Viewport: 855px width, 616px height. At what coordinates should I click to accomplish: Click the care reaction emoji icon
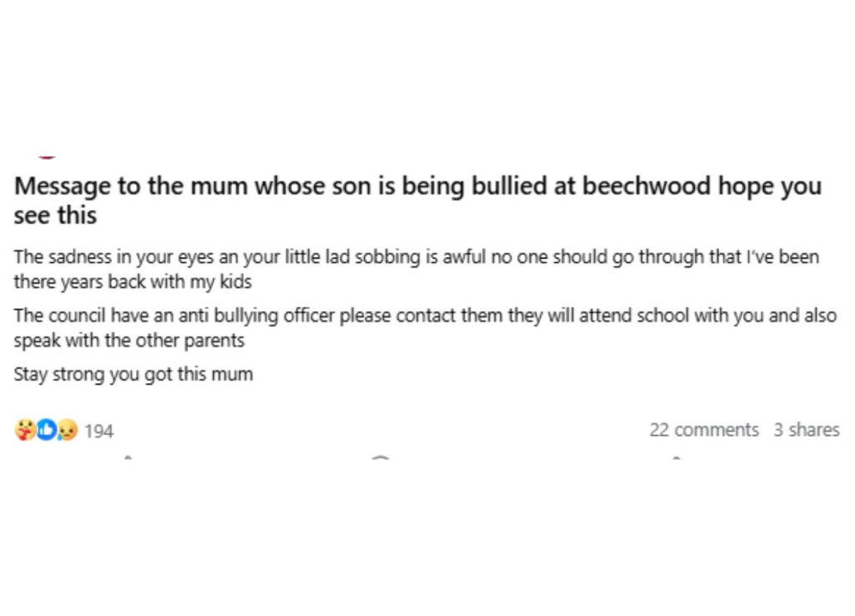click(x=24, y=430)
